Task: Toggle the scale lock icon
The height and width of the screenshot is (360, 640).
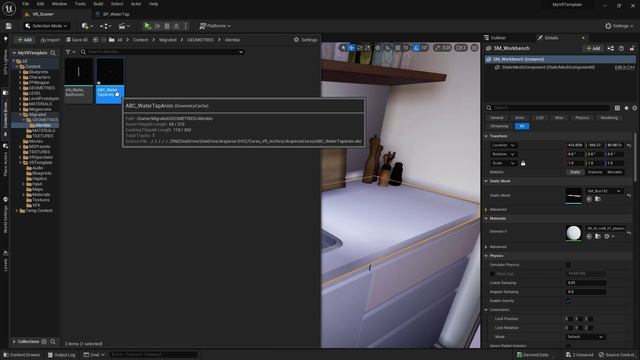Action: point(523,163)
